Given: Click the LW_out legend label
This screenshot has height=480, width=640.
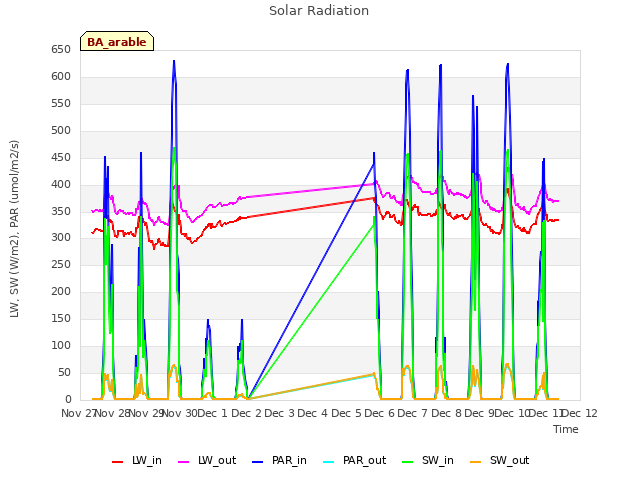Looking at the screenshot, I should [x=217, y=460].
